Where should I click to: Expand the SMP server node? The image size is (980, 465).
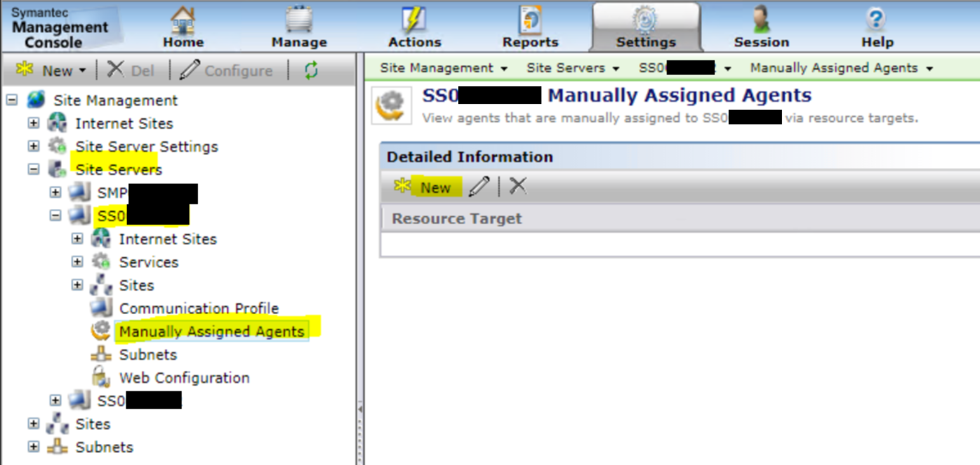[x=55, y=192]
